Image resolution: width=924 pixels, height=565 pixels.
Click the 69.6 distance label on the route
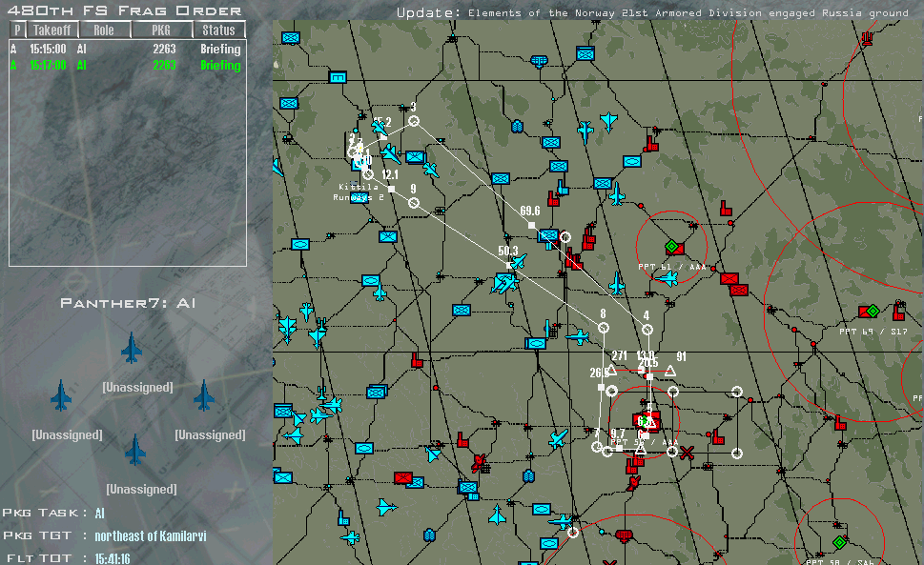pyautogui.click(x=530, y=211)
